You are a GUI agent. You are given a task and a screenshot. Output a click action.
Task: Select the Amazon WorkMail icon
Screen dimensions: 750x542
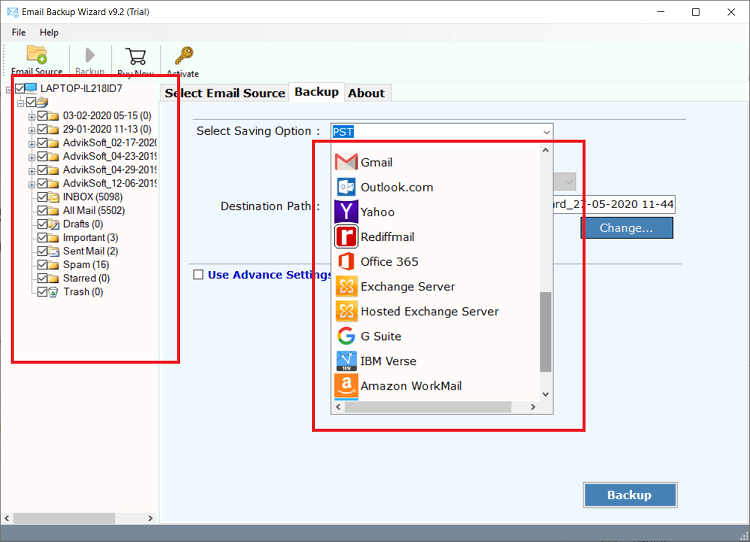click(x=346, y=386)
